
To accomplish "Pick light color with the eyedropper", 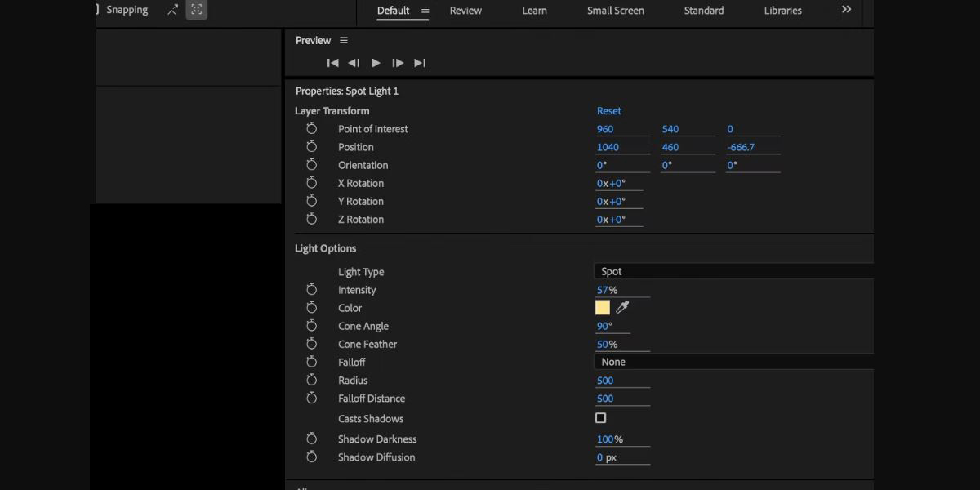I will pyautogui.click(x=622, y=308).
